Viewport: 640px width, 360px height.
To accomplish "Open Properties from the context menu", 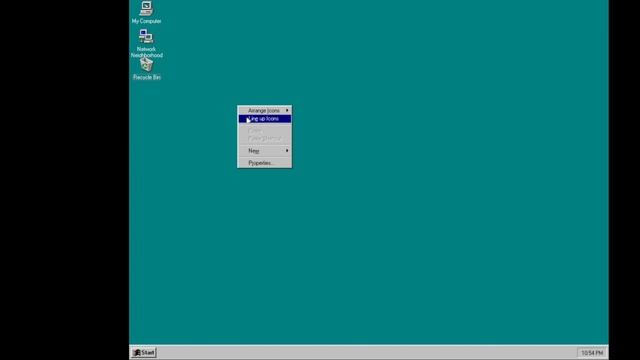I will coord(264,163).
